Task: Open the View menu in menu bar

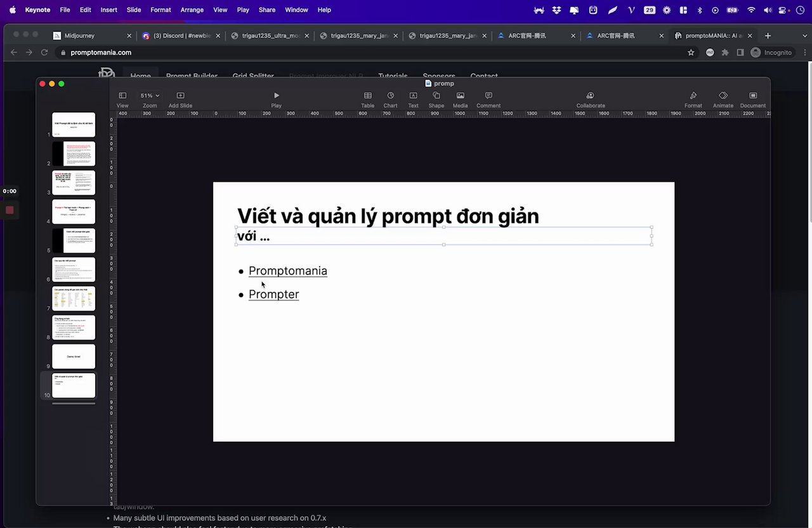Action: (220, 10)
